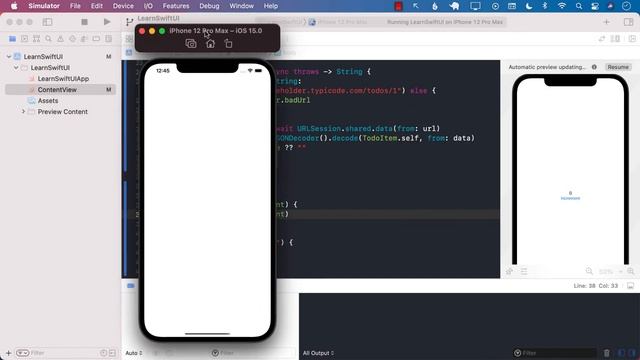
Task: Open the Report navigator
Action: point(109,39)
